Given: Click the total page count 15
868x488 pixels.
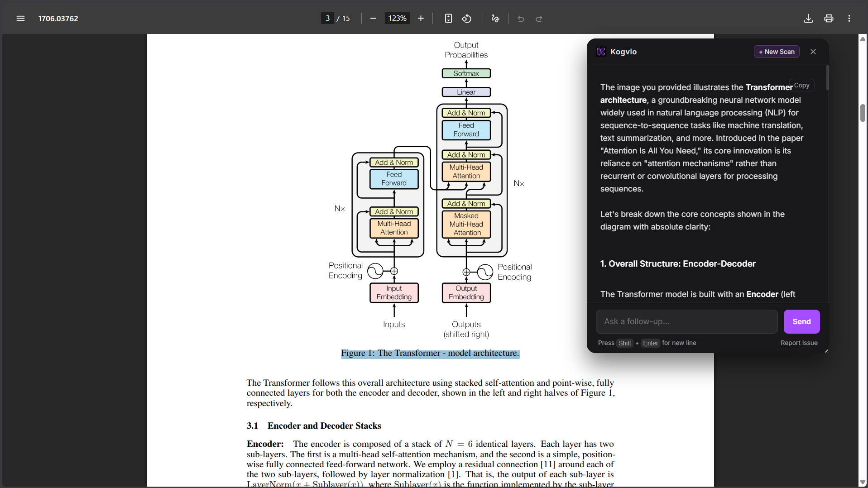Looking at the screenshot, I should pyautogui.click(x=346, y=19).
